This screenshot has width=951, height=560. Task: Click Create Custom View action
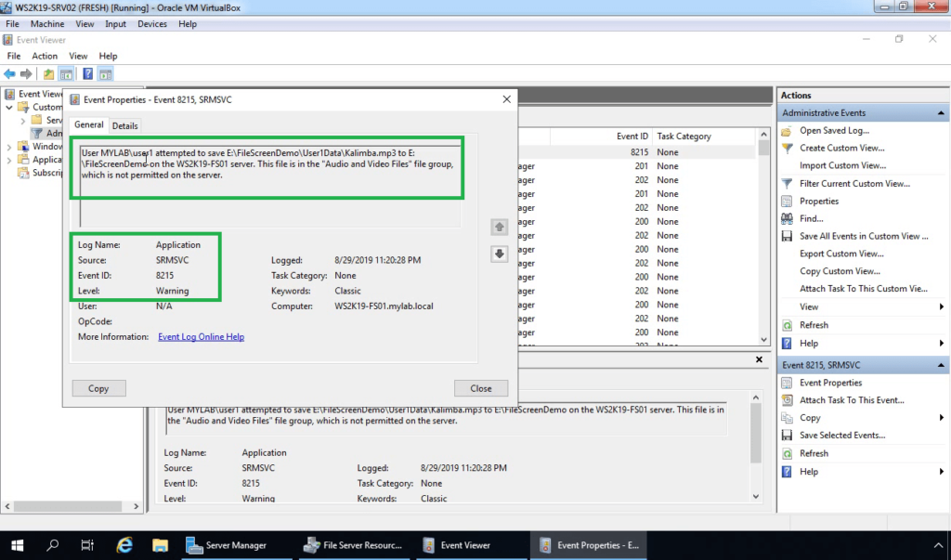841,148
